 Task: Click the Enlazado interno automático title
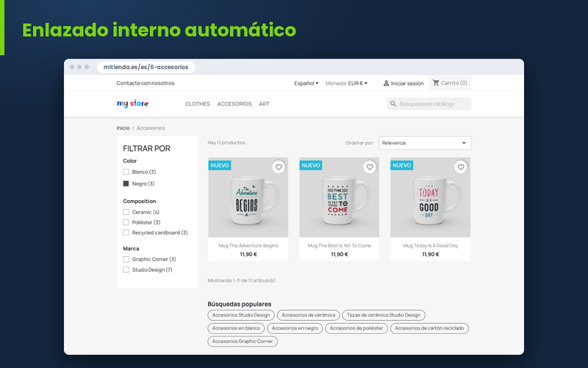pyautogui.click(x=159, y=30)
